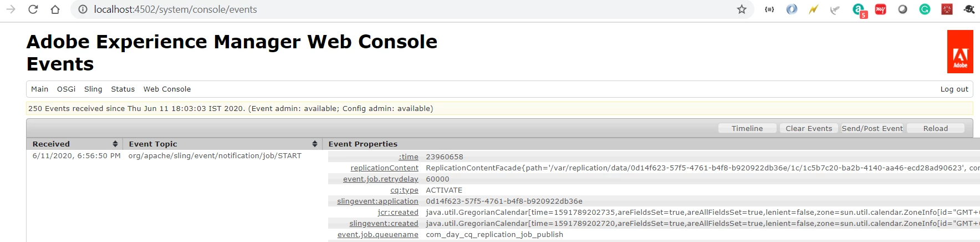The width and height of the screenshot is (980, 242).
Task: Click the slingevent:created property name
Action: coord(384,224)
